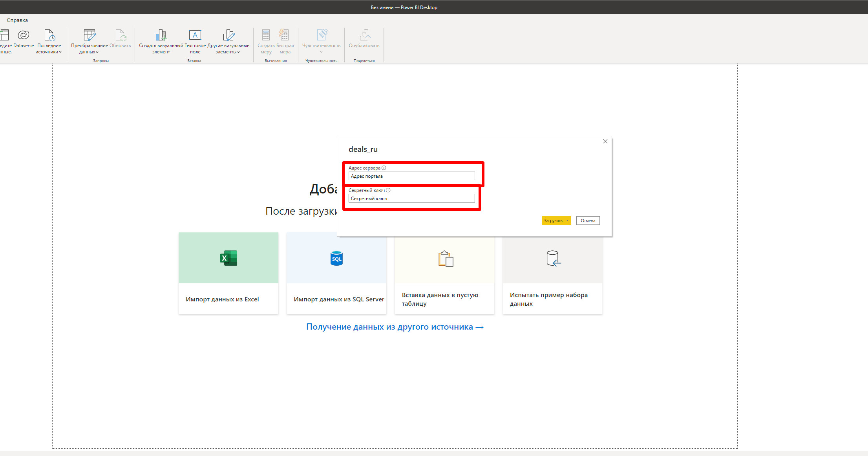Click the Обновить refresh icon
The height and width of the screenshot is (456, 868).
tap(120, 35)
